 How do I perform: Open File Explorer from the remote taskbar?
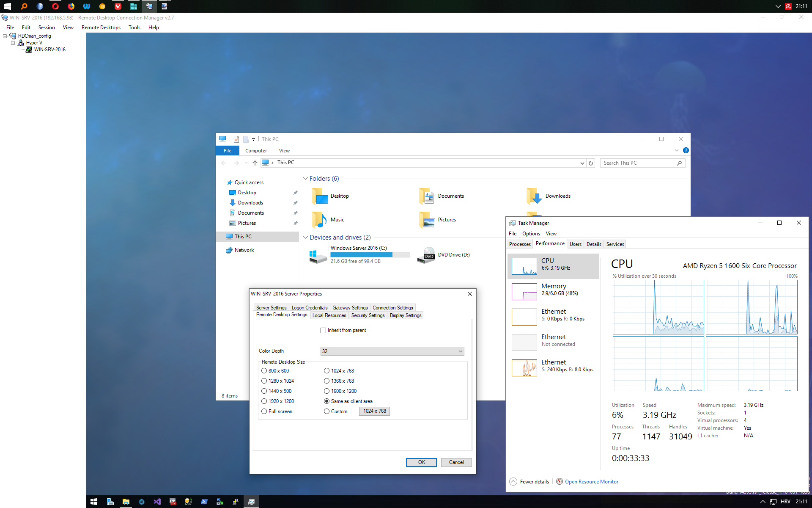click(x=126, y=502)
